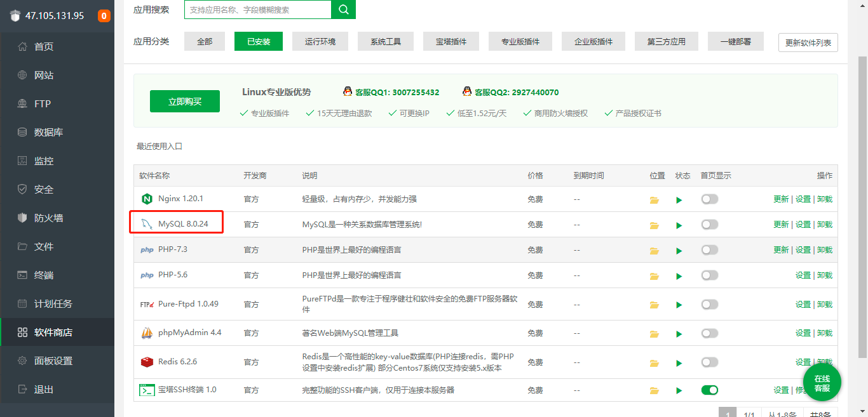The image size is (868, 417).
Task: Open the PHP-5.6 folder location icon
Action: pyautogui.click(x=654, y=276)
